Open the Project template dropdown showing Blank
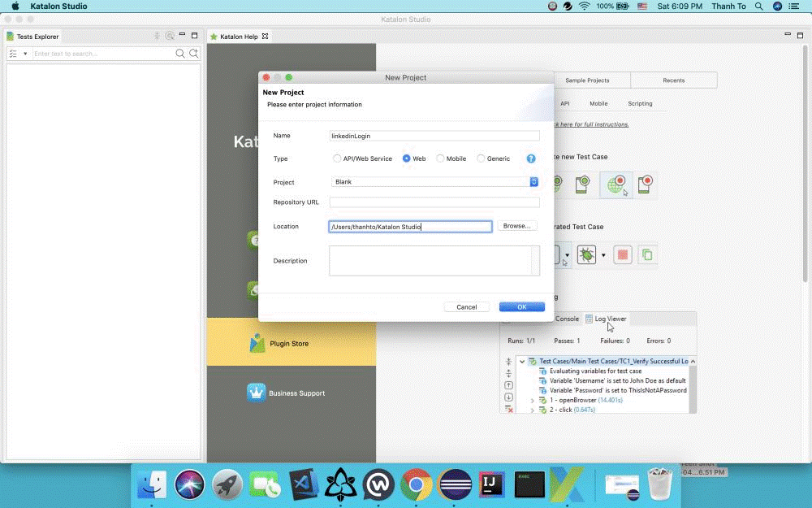The height and width of the screenshot is (508, 812). pos(434,182)
